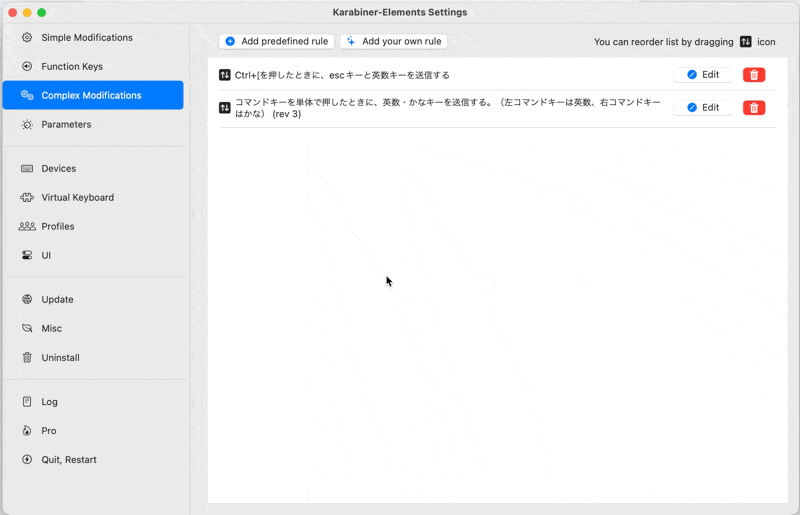This screenshot has width=800, height=515.
Task: Minimize the Karabiner-Elements Settings window
Action: click(27, 12)
